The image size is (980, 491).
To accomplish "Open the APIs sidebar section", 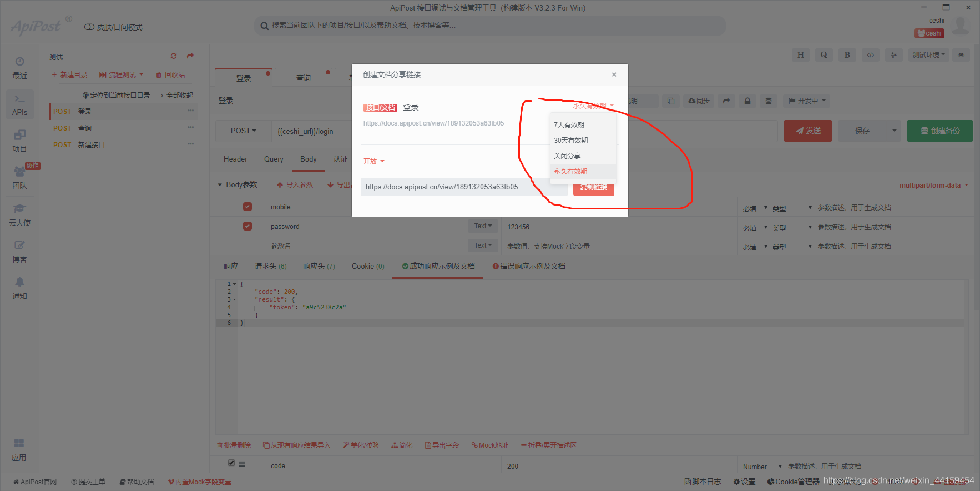I will pyautogui.click(x=19, y=104).
